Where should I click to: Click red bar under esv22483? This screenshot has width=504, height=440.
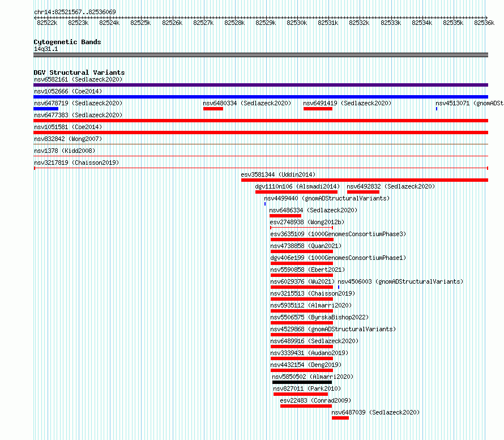pos(306,406)
